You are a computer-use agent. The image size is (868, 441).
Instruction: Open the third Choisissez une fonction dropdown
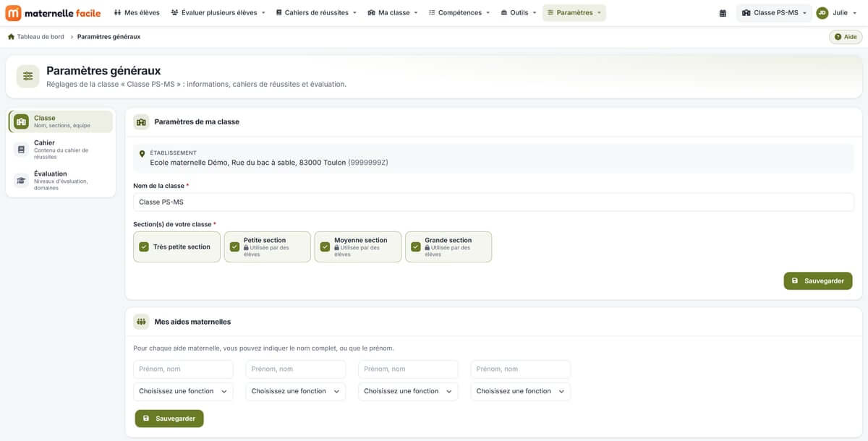[408, 391]
